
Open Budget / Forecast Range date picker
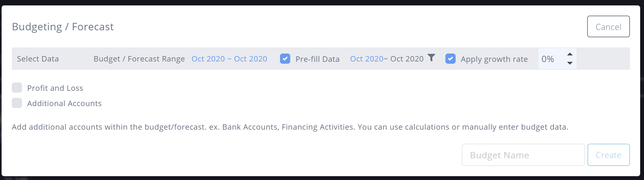[x=229, y=59]
